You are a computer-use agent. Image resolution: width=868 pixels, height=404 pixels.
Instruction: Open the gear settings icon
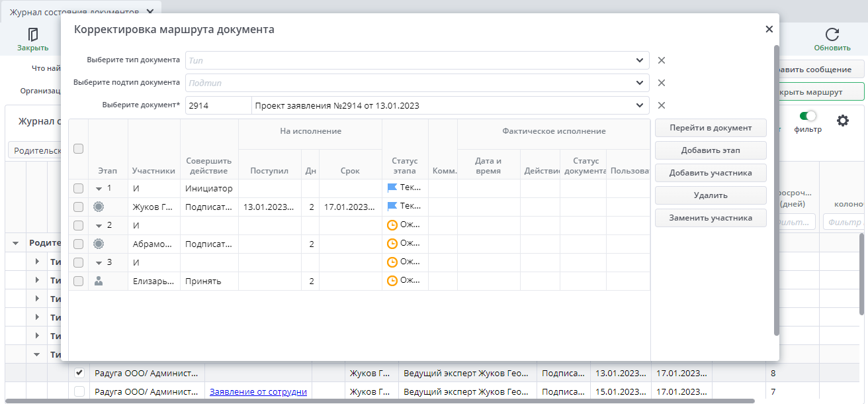click(842, 121)
